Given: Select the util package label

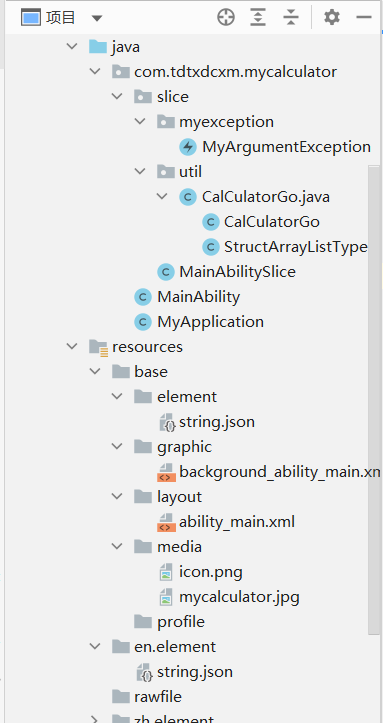Looking at the screenshot, I should coord(190,172).
